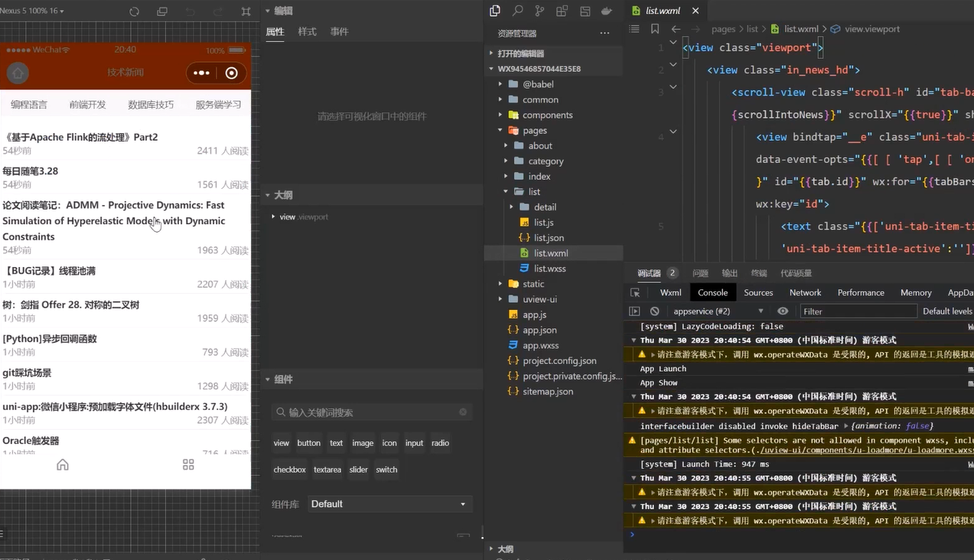Viewport: 974px width, 560px height.
Task: Open the 组件库 Default dropdown
Action: (x=390, y=504)
